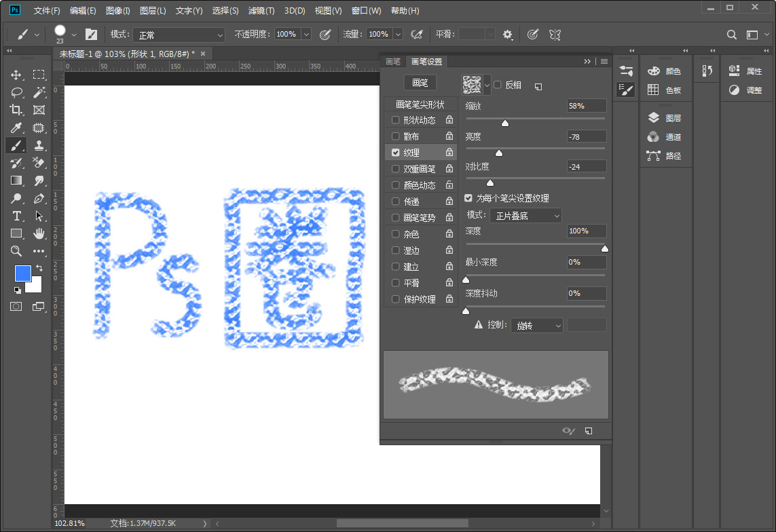Select Brush Tip Shape section
776x532 pixels.
pyautogui.click(x=420, y=104)
